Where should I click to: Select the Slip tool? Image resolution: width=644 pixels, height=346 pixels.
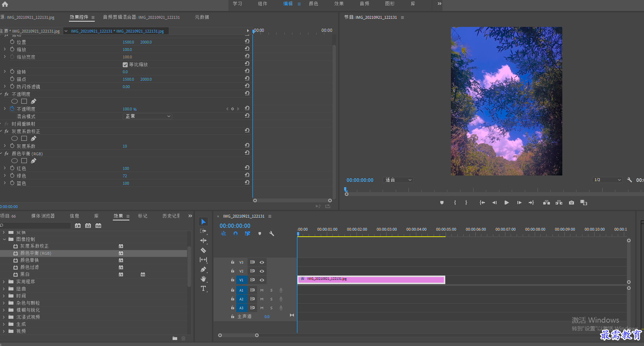tap(203, 260)
